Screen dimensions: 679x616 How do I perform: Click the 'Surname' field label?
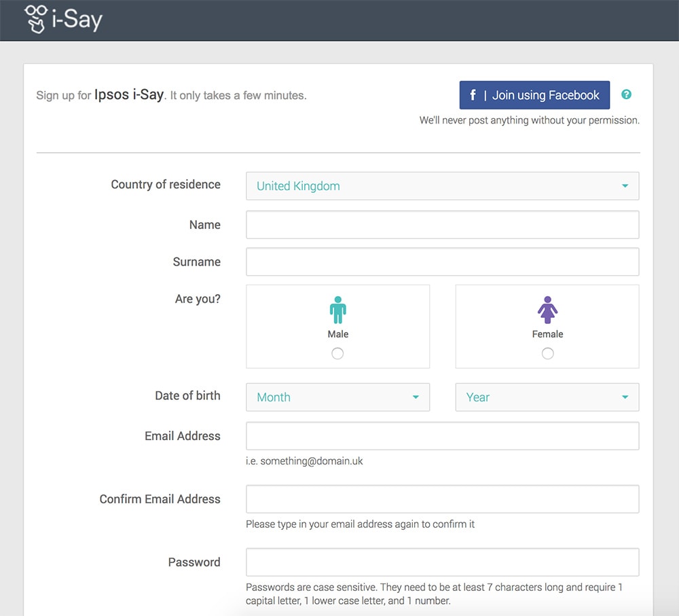point(197,261)
